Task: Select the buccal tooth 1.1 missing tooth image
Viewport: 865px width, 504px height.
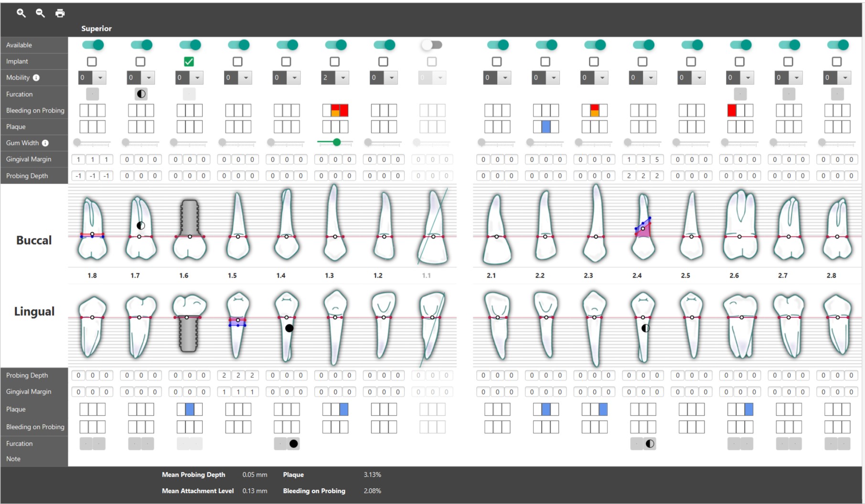Action: [x=433, y=227]
